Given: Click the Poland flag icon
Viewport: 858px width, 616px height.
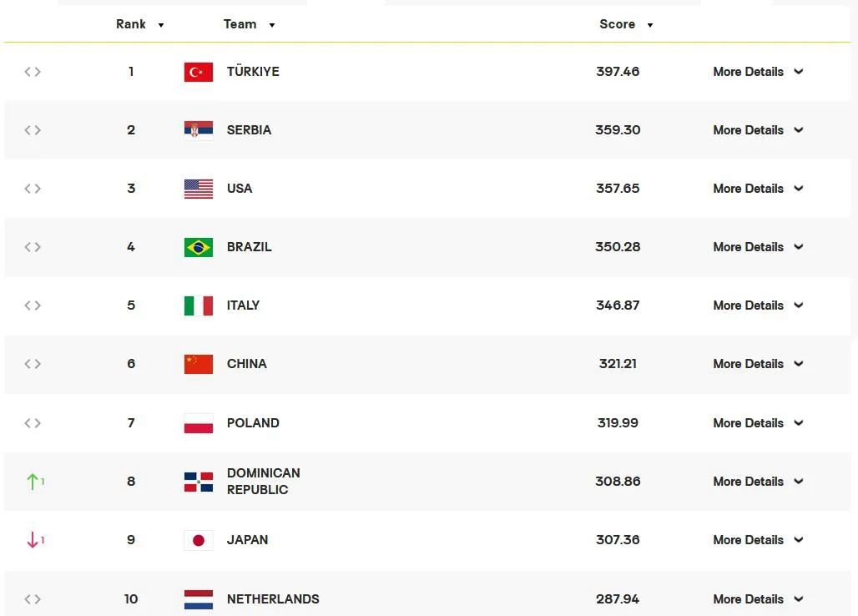Looking at the screenshot, I should [199, 423].
